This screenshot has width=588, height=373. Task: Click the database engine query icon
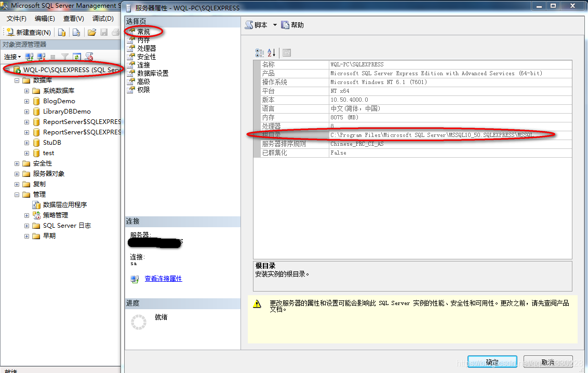tap(62, 33)
